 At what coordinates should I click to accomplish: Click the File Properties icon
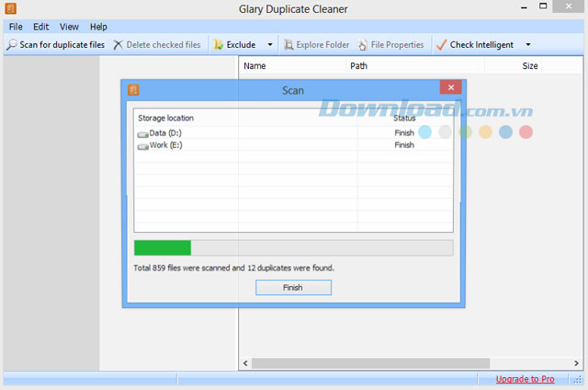[x=363, y=45]
